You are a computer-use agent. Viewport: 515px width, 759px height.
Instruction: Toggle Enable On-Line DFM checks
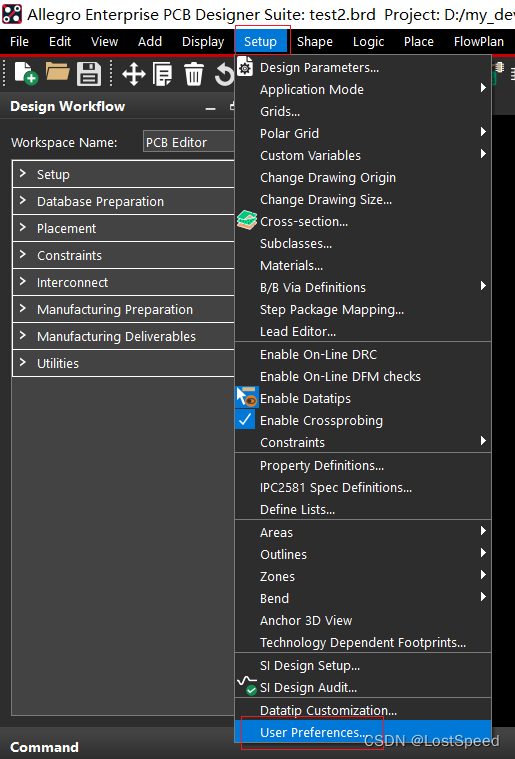pyautogui.click(x=363, y=377)
